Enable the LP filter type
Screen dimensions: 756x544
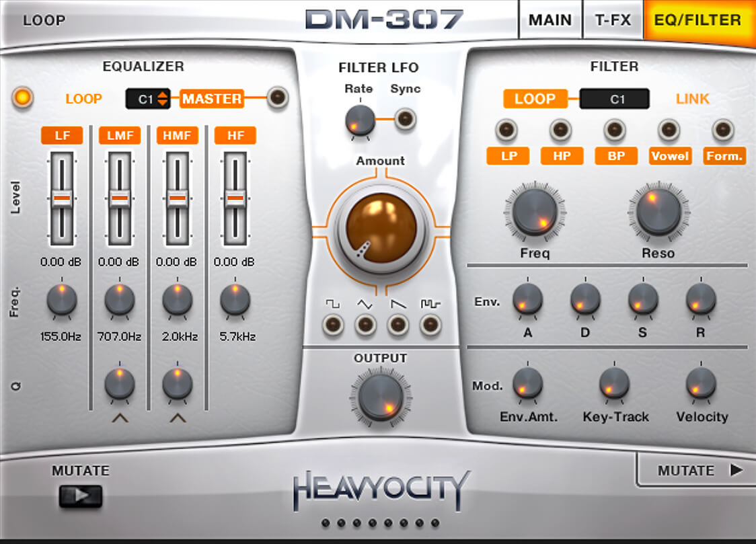pyautogui.click(x=506, y=129)
